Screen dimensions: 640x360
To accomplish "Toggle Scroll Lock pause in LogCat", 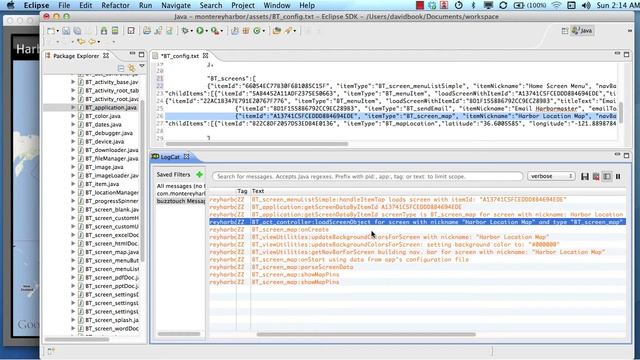I will 618,176.
